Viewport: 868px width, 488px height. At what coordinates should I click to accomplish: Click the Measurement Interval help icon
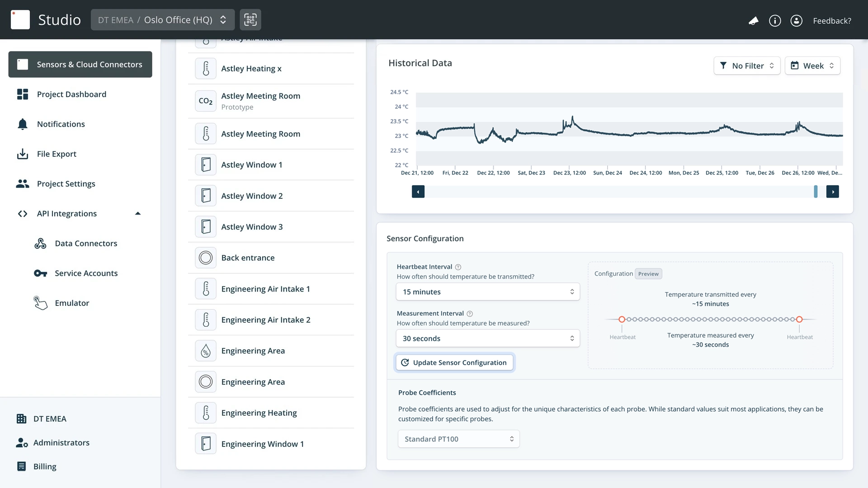click(470, 314)
